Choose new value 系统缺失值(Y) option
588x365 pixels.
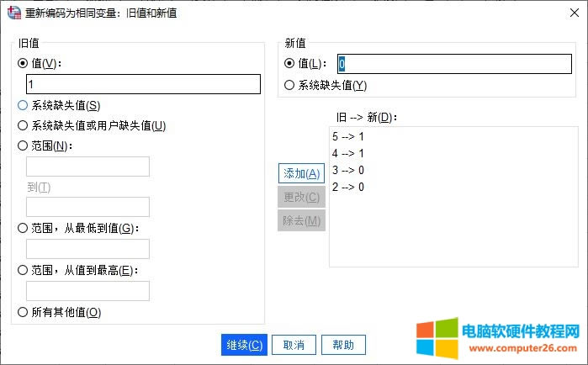click(x=290, y=84)
